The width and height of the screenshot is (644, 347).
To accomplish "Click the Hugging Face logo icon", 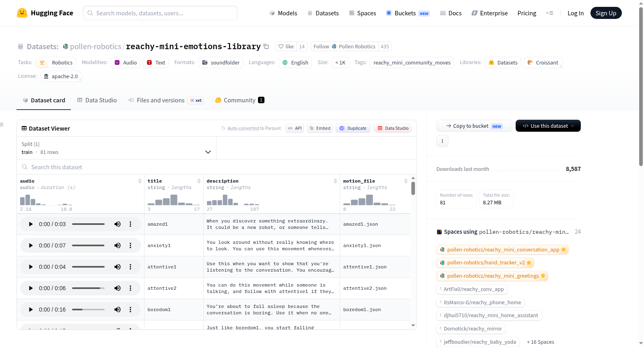I will pyautogui.click(x=22, y=13).
